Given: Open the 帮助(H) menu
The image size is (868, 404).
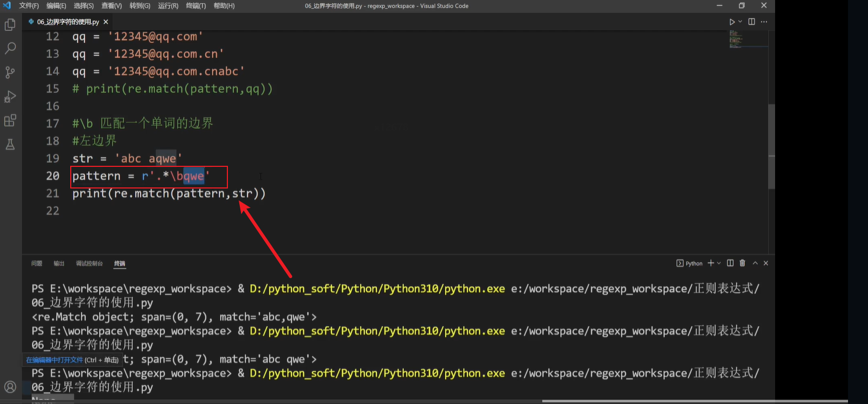Looking at the screenshot, I should (224, 5).
